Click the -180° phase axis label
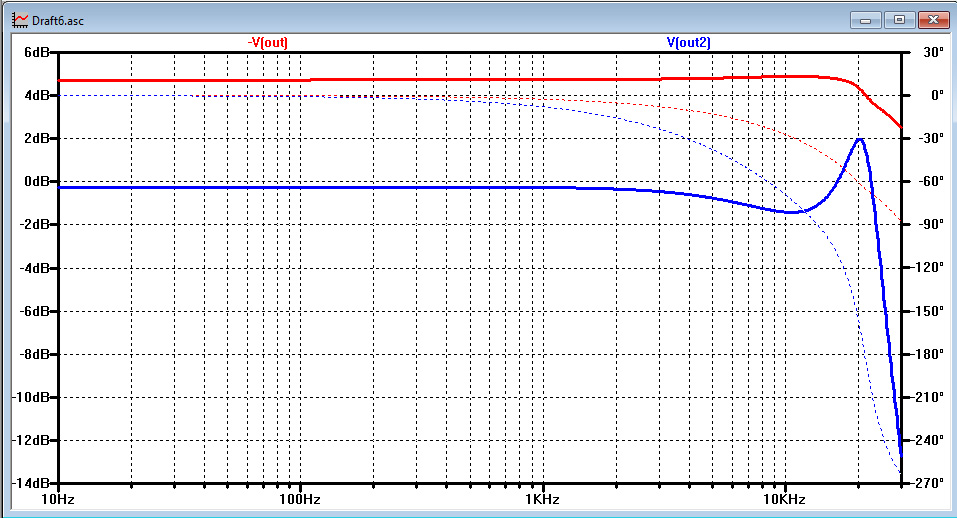 (x=928, y=354)
